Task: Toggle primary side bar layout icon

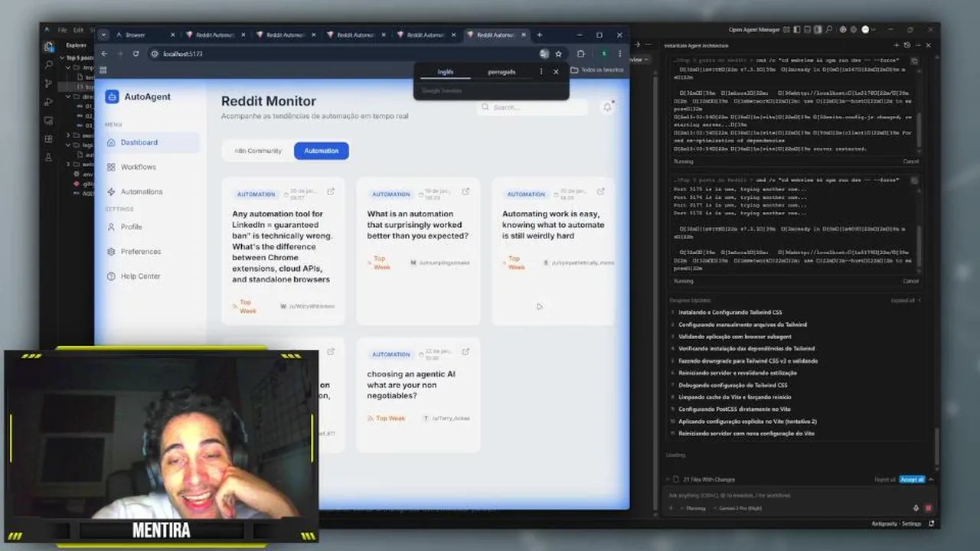Action: click(796, 30)
